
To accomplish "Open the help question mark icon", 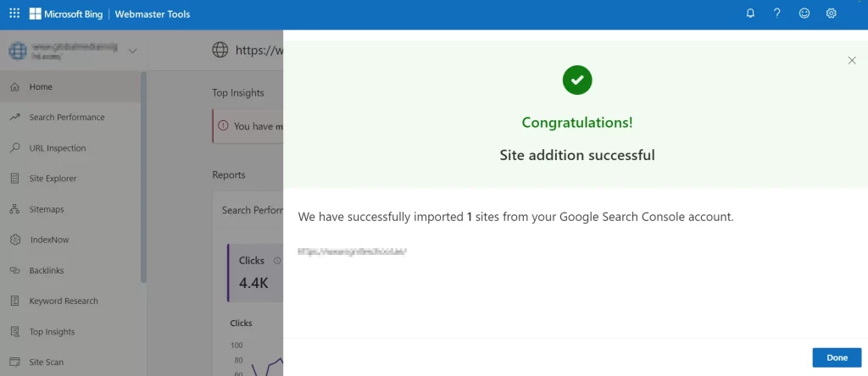I will pyautogui.click(x=777, y=14).
